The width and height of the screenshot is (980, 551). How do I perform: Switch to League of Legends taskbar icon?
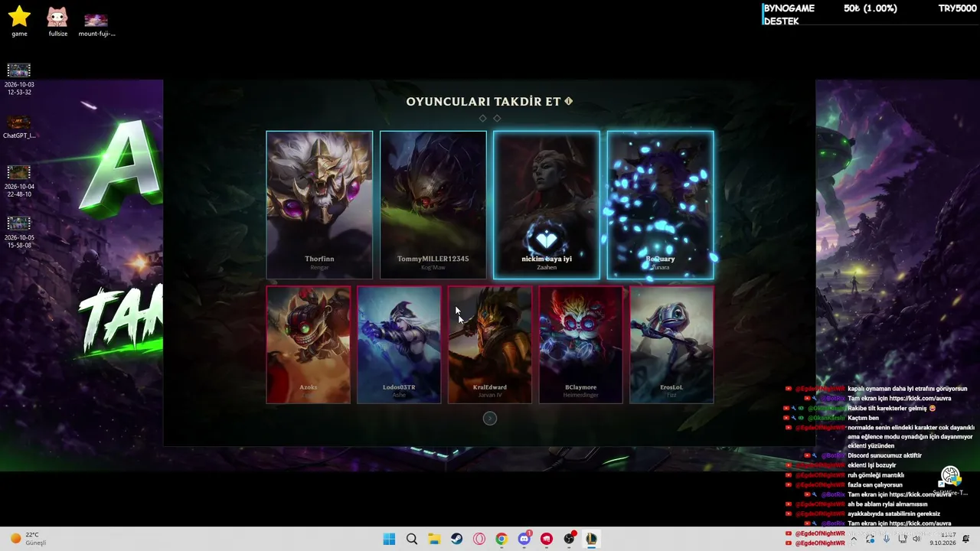click(x=592, y=539)
